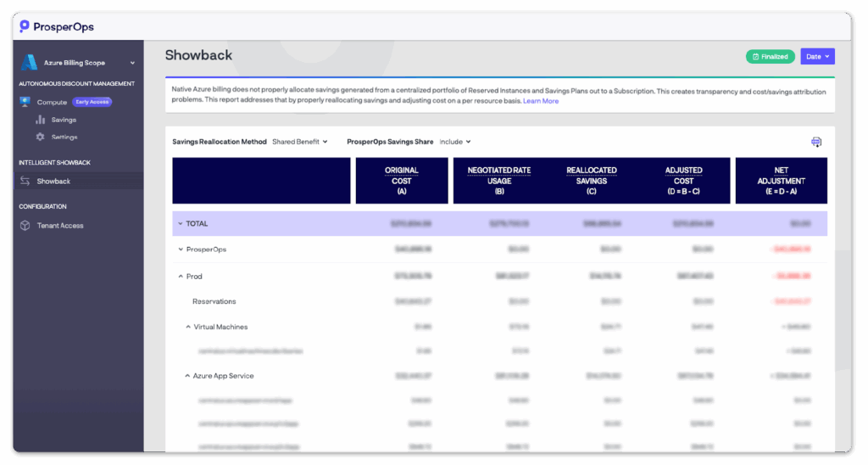Click the export report icon above table
This screenshot has height=465, width=868.
816,142
